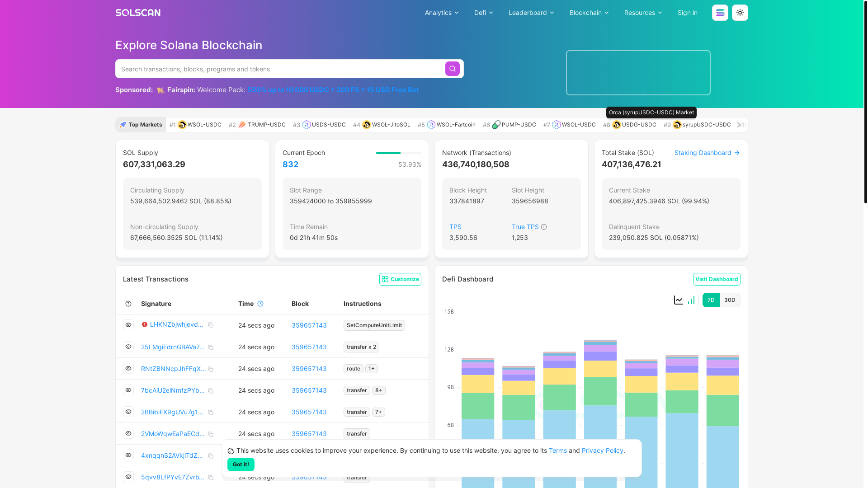Copy signature 4xnqqnS2AVkjiTdZ

tap(211, 456)
